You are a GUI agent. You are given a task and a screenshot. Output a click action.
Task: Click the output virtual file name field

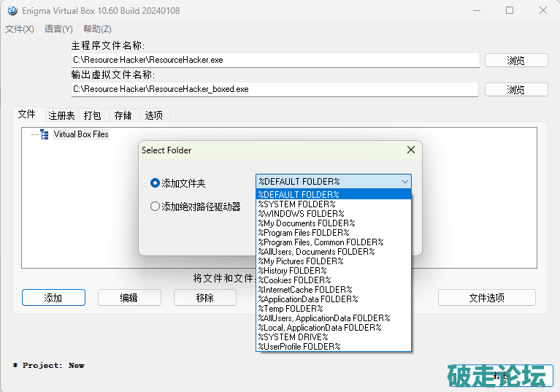click(x=275, y=89)
